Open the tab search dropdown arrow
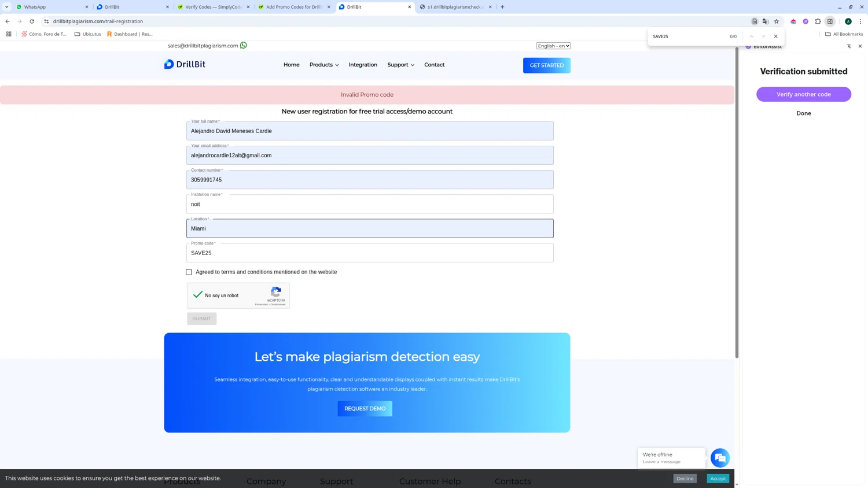Viewport: 868px width, 488px height. coord(6,7)
